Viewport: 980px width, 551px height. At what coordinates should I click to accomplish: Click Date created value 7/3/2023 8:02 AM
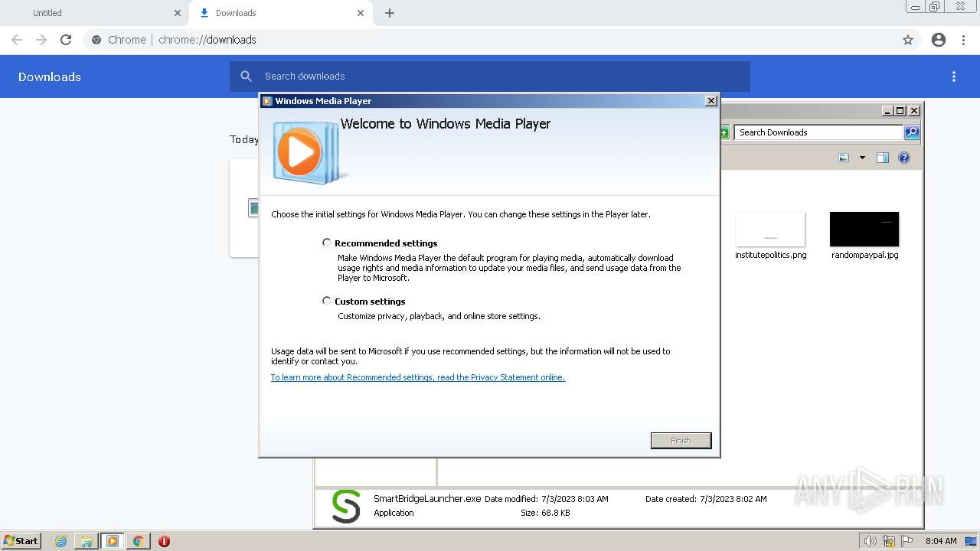click(x=733, y=499)
